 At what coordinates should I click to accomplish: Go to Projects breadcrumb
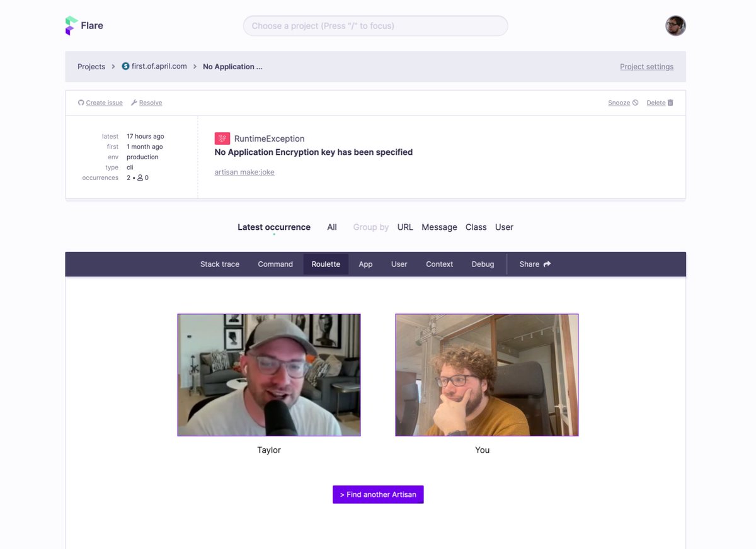[x=91, y=67]
